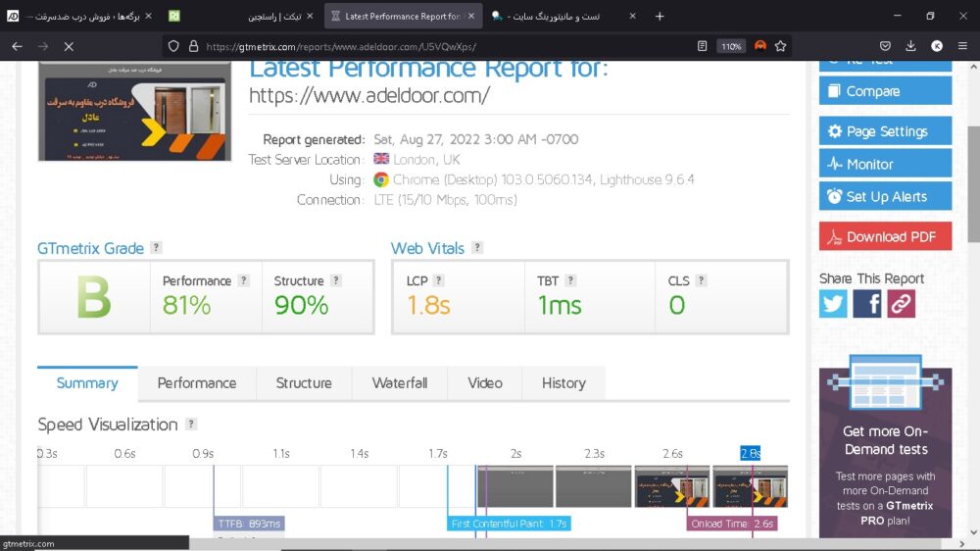Select the Structure report tab

coord(304,382)
